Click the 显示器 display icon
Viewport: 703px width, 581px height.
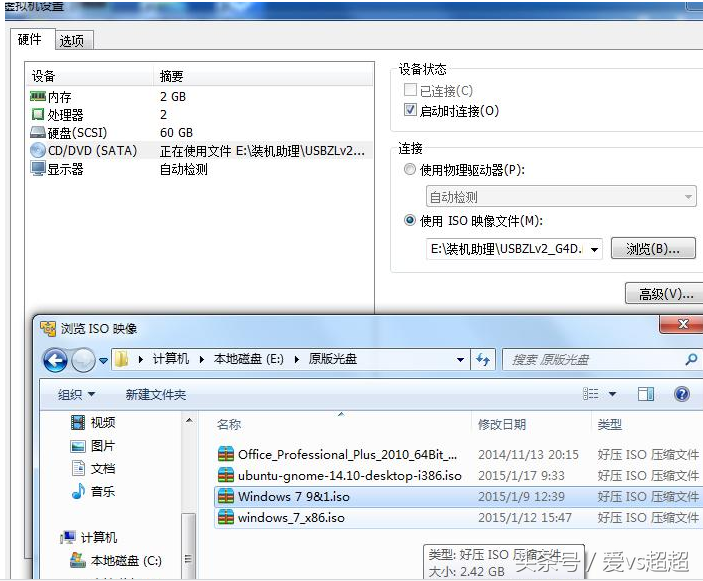point(38,169)
